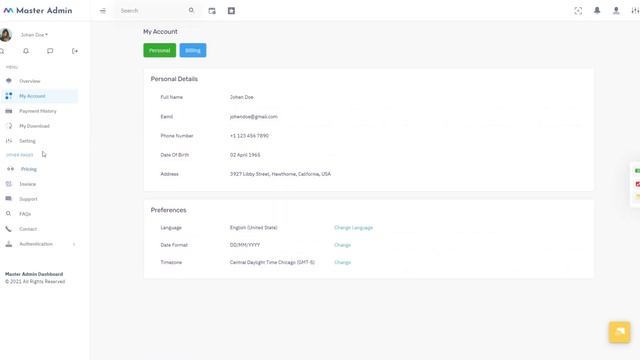Switch to the Billing tab
The width and height of the screenshot is (640, 360).
click(x=193, y=50)
